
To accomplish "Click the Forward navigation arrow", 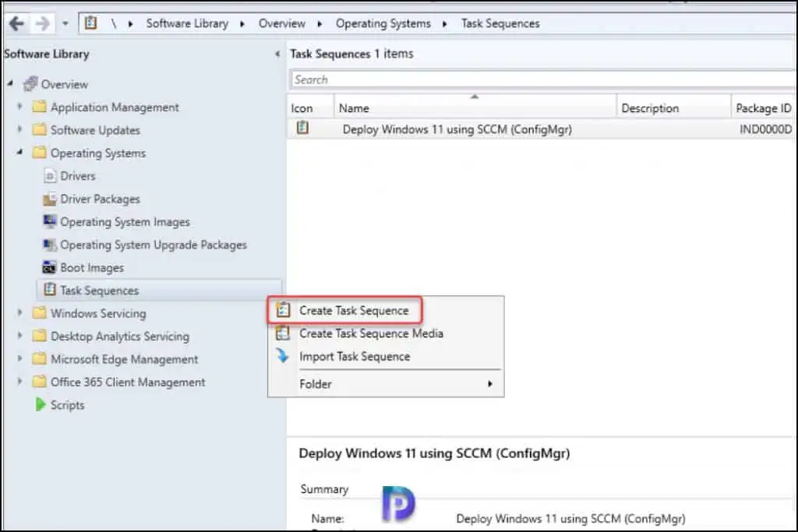I will [x=43, y=23].
